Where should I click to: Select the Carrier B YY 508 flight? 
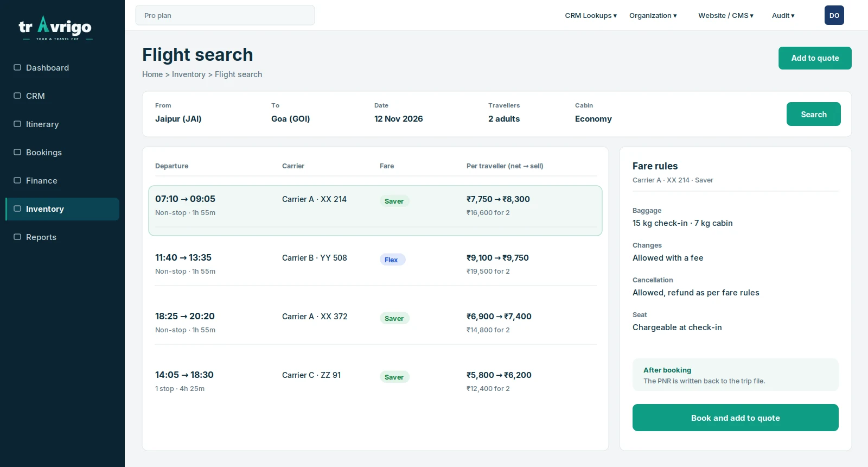pos(375,264)
